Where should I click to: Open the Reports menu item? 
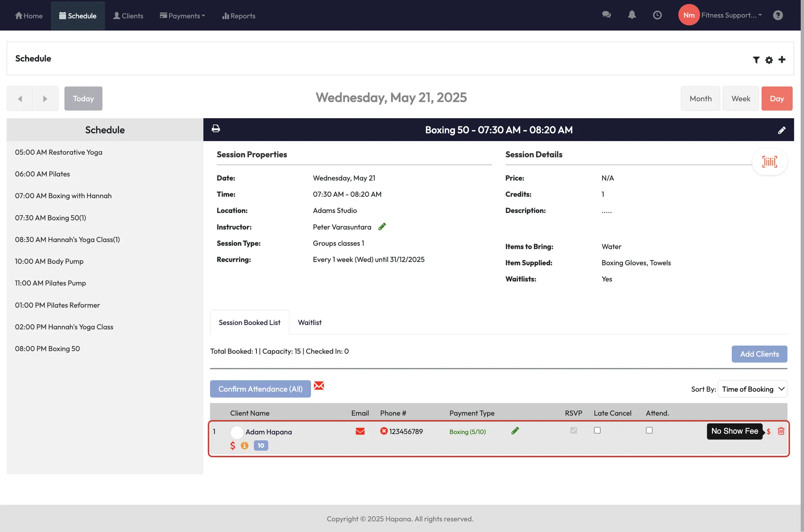[x=239, y=16]
